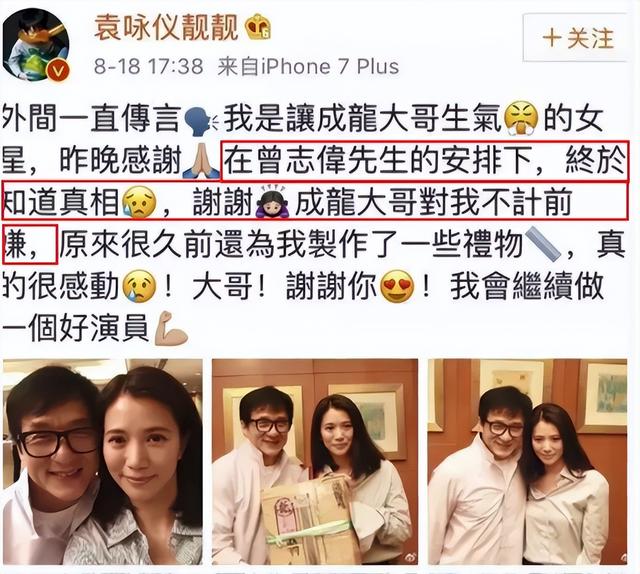The height and width of the screenshot is (574, 640).
Task: Open the poster's profile avatar
Action: (x=36, y=44)
